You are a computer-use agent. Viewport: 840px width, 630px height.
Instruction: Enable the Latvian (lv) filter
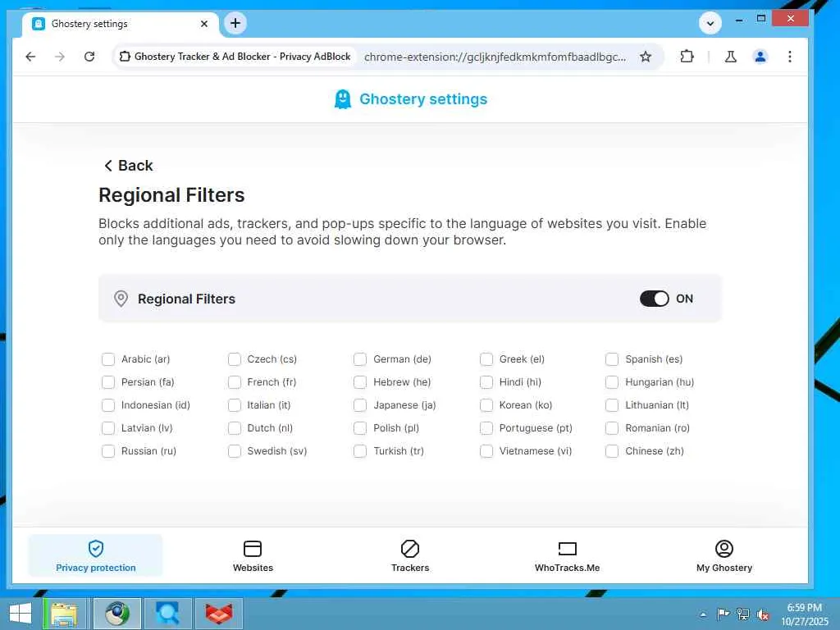(108, 428)
